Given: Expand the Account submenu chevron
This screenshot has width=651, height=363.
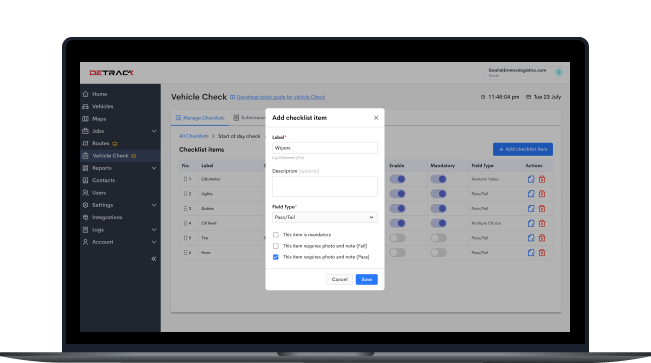Looking at the screenshot, I should (x=154, y=242).
